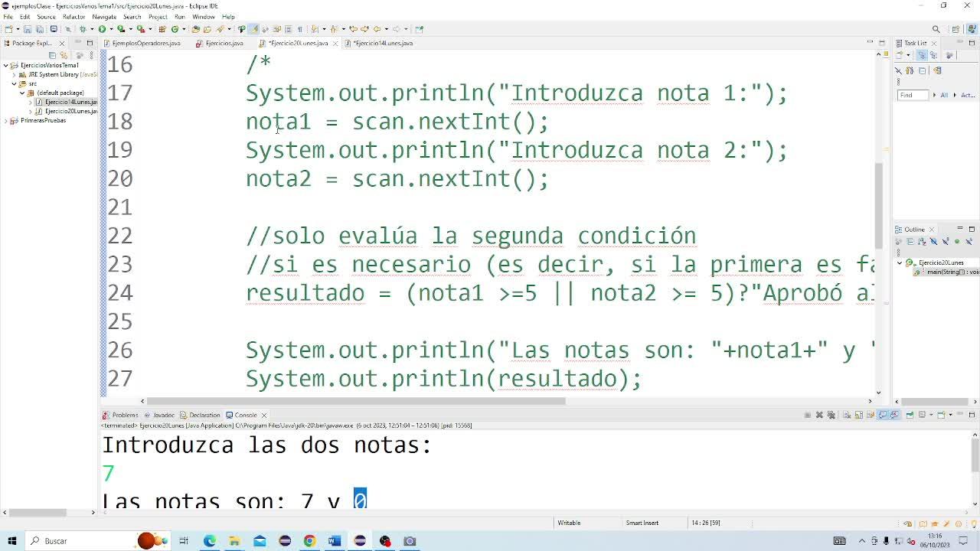The image size is (980, 551).
Task: Click the Categorized view icon in Task List
Action: (x=922, y=55)
